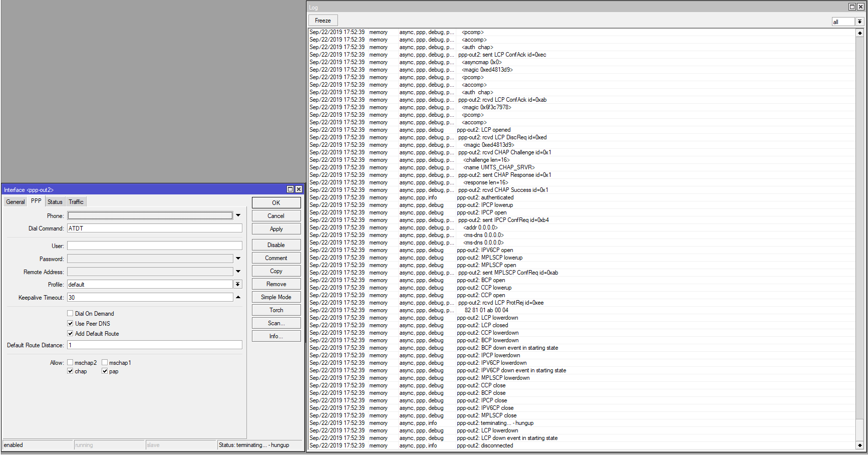Uncheck Add Default Route
The height and width of the screenshot is (455, 868).
click(x=70, y=333)
